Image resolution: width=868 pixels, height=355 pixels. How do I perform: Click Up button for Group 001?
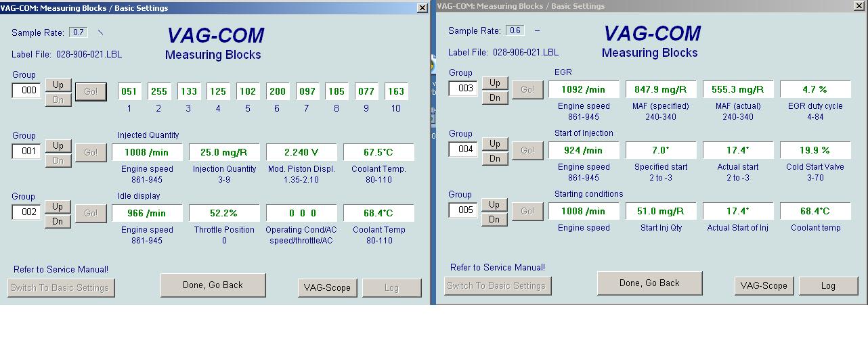tap(58, 146)
